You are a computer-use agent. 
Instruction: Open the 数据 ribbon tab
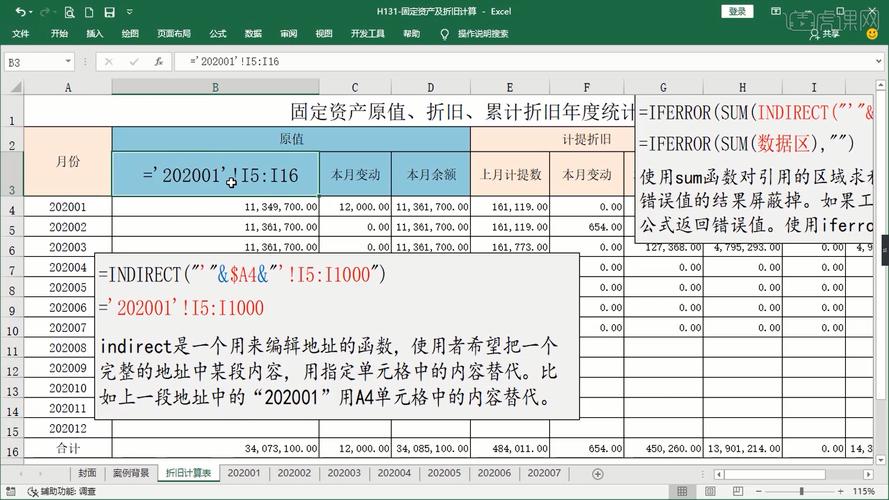pos(253,33)
